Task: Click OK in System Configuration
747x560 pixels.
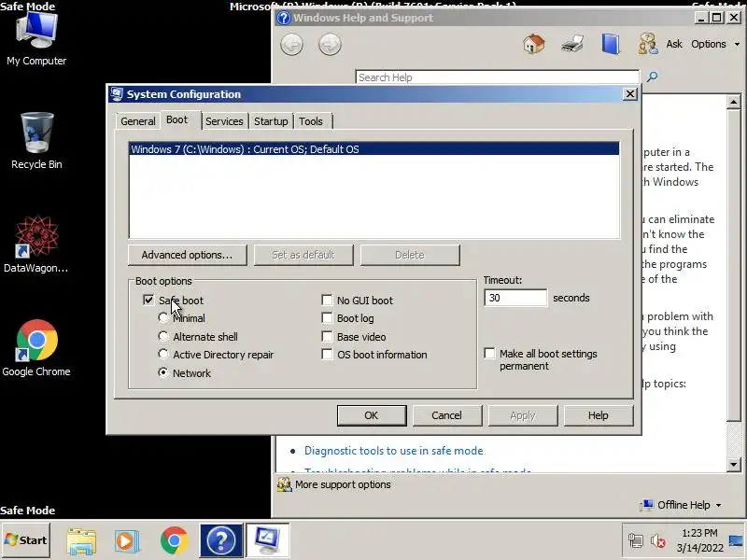Action: [x=372, y=415]
